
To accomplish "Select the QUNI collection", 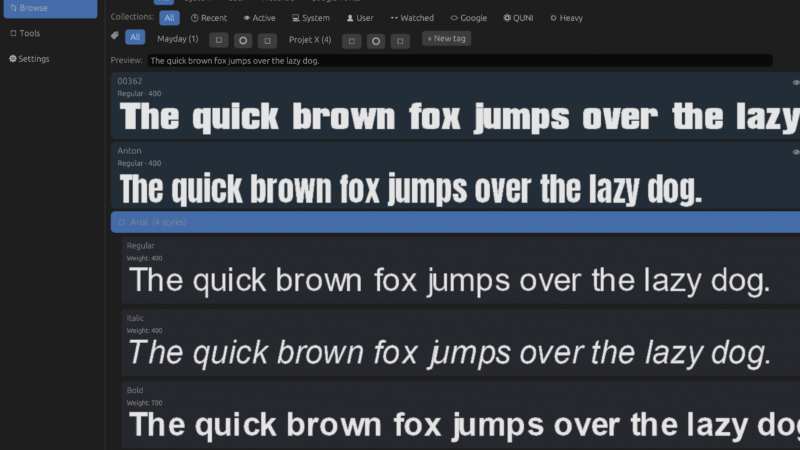I will coord(518,18).
